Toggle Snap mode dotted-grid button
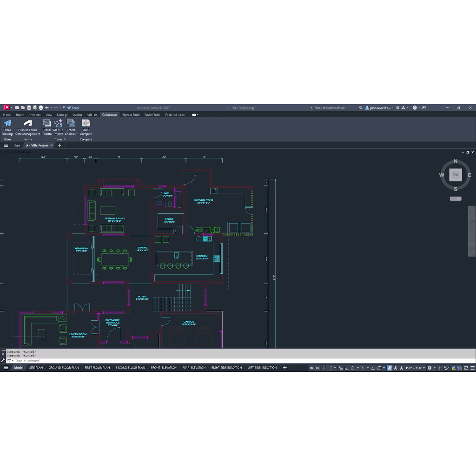Screen dimensions: 476x476 [x=331, y=368]
